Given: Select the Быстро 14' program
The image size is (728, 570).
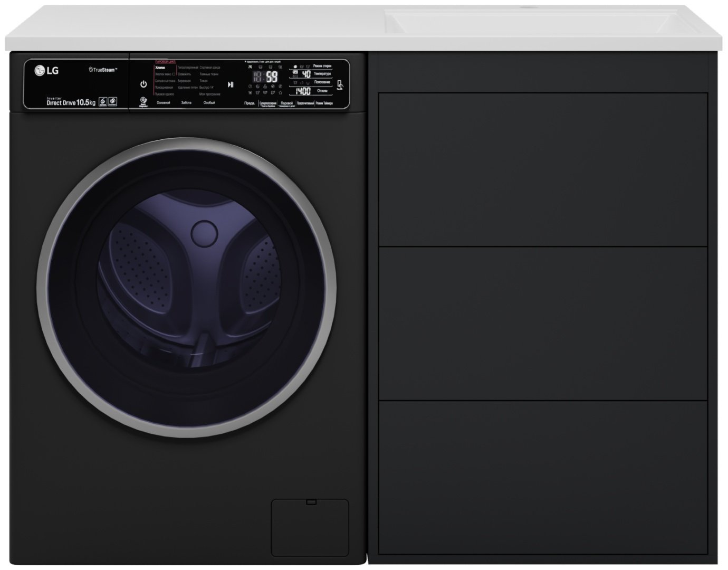Looking at the screenshot, I should [207, 88].
